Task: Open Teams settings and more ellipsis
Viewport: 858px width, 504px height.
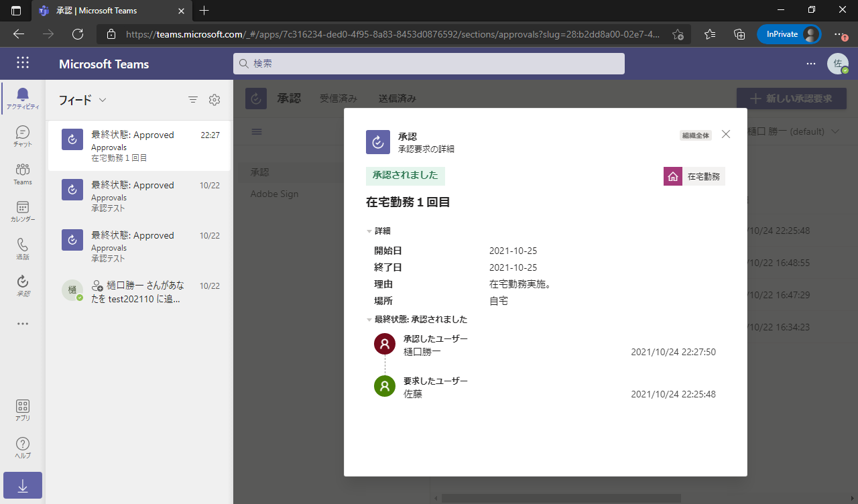Action: [x=811, y=64]
